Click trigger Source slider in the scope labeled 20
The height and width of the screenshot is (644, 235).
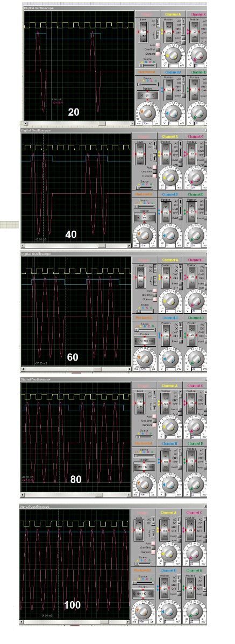pos(149,64)
